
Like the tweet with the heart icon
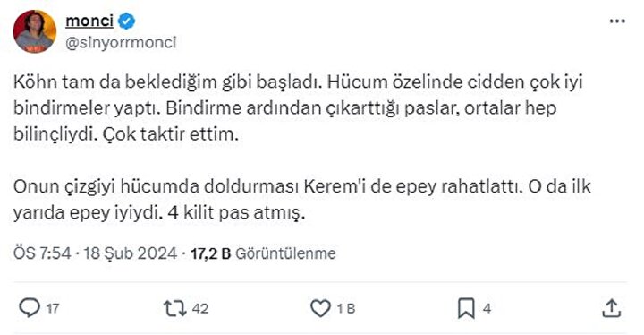click(x=320, y=308)
